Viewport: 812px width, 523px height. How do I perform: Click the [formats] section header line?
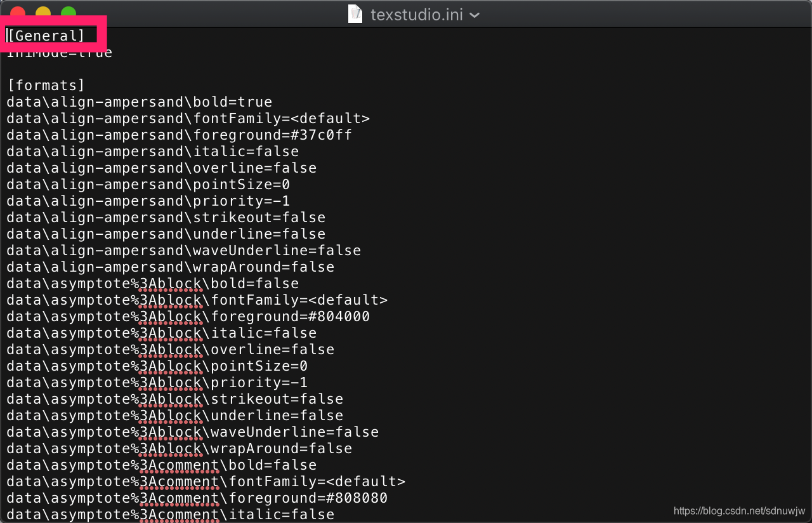(x=46, y=86)
